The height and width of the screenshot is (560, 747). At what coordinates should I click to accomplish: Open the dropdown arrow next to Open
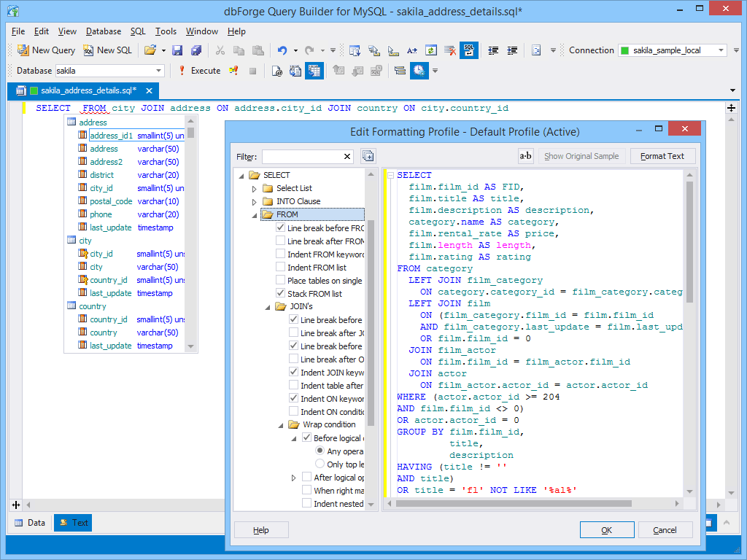(x=163, y=50)
